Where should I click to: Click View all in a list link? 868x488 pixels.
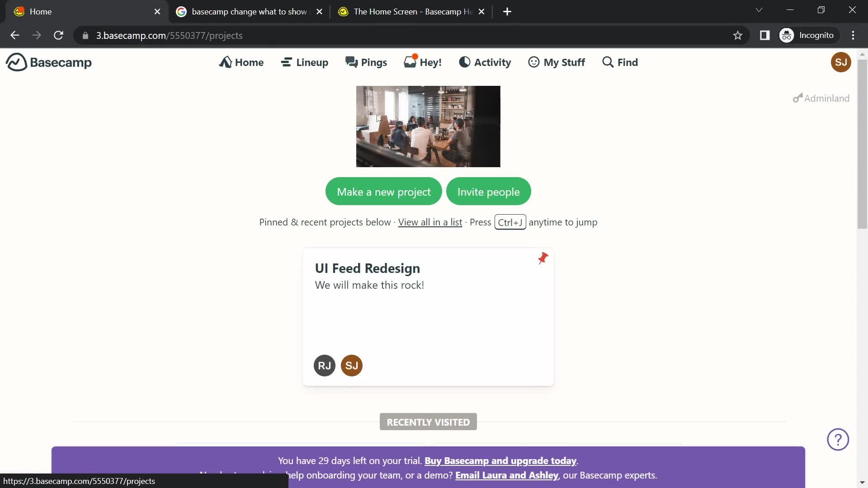click(x=430, y=222)
